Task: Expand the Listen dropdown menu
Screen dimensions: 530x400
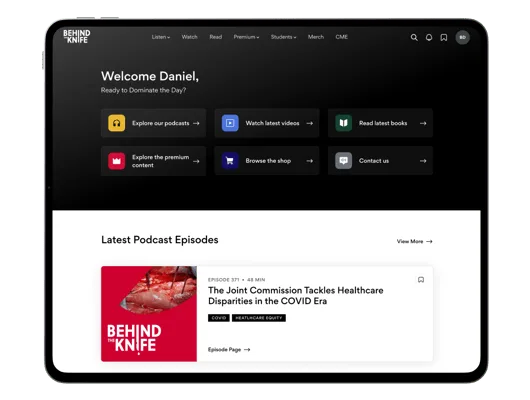Action: coord(161,37)
